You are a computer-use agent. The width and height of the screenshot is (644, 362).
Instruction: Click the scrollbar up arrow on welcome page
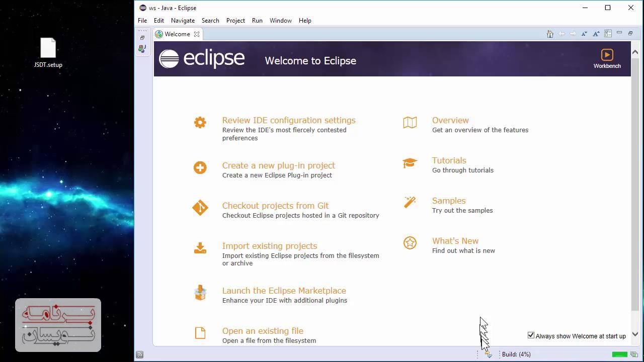coord(635,52)
